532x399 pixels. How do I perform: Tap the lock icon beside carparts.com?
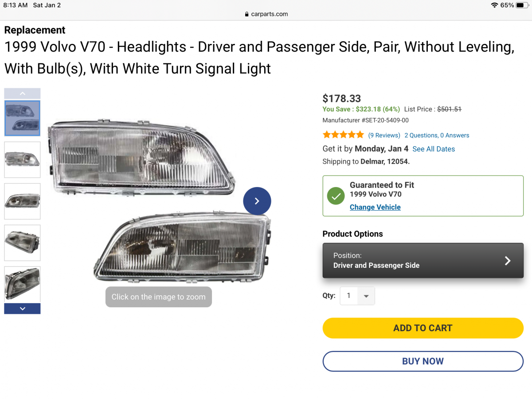point(247,14)
